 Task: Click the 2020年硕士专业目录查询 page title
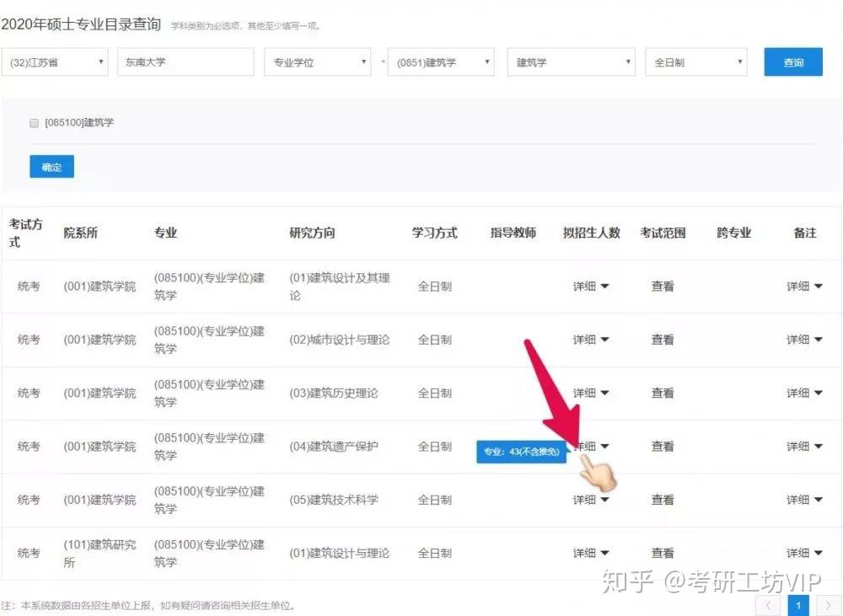tap(81, 24)
